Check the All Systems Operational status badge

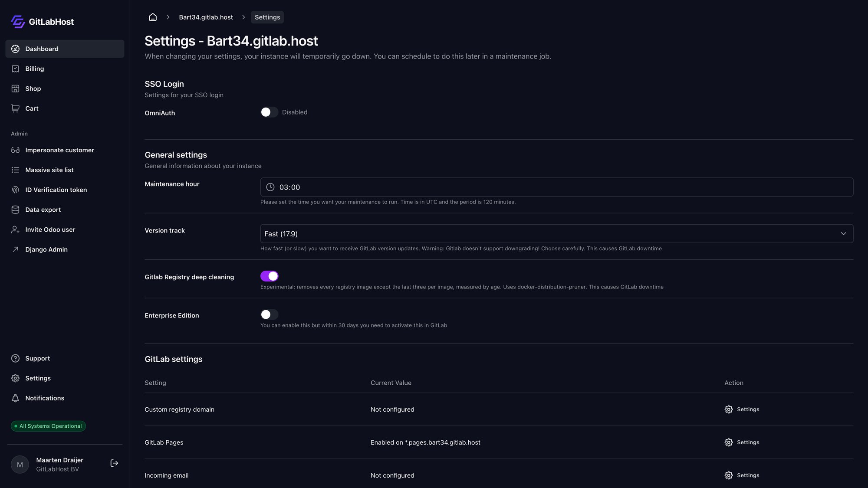(48, 426)
